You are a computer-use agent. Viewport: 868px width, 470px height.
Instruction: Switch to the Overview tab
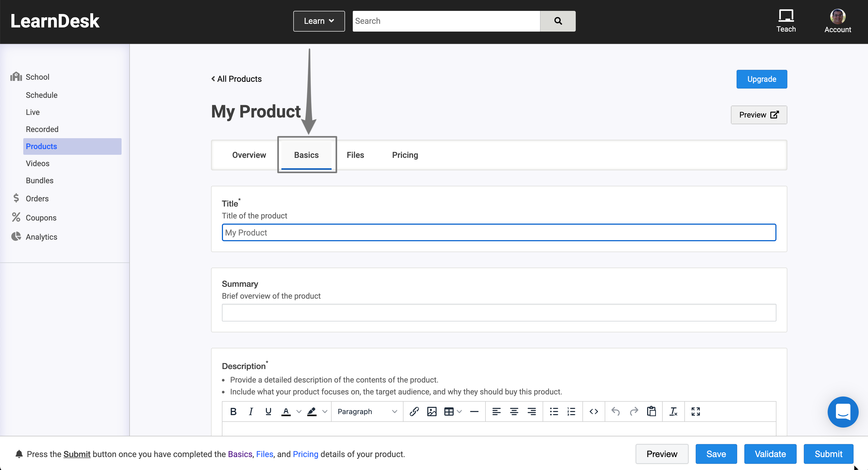249,155
